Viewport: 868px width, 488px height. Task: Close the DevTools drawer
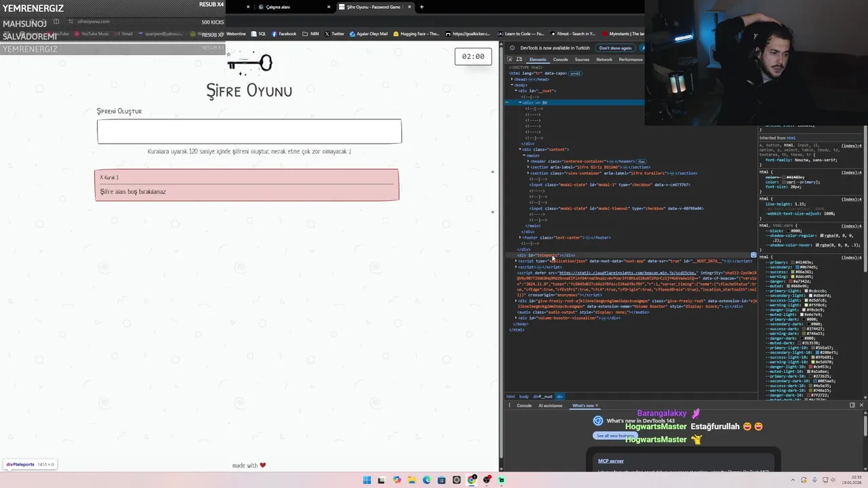tap(862, 405)
